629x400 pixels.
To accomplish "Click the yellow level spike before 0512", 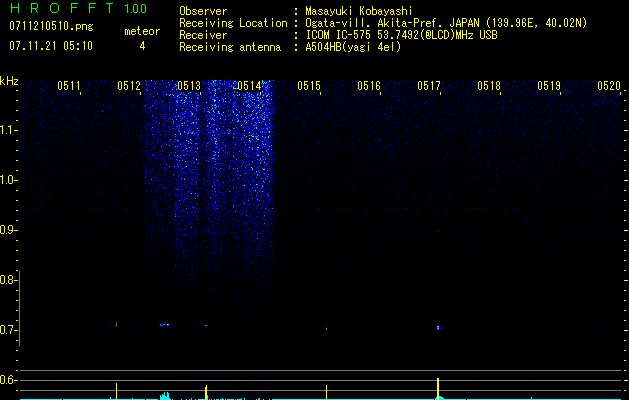I will [116, 391].
